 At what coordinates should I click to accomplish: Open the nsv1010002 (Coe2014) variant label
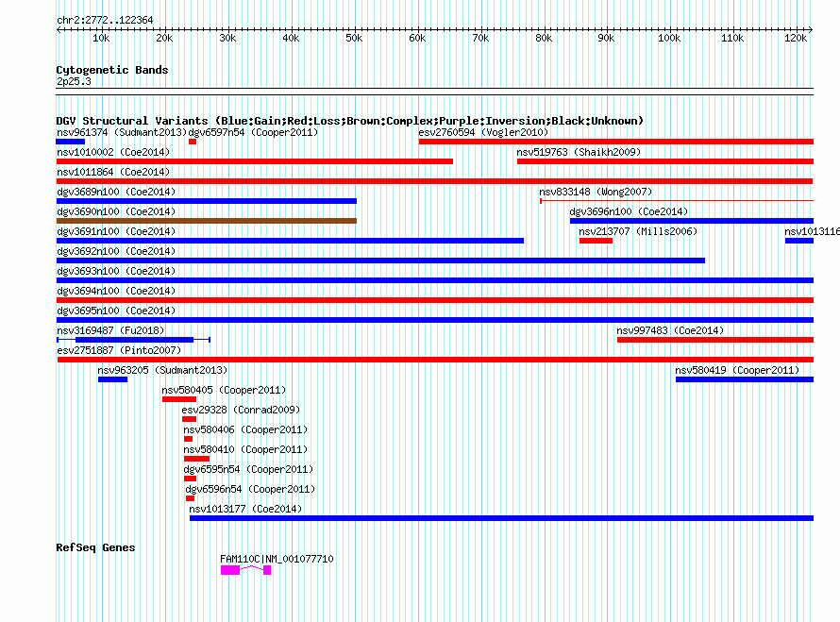coord(113,152)
